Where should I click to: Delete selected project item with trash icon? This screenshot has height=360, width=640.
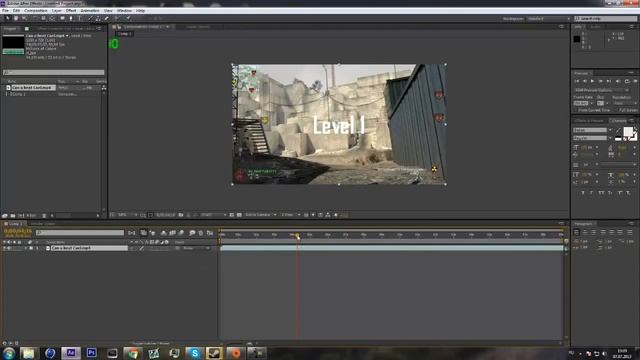pos(44,216)
